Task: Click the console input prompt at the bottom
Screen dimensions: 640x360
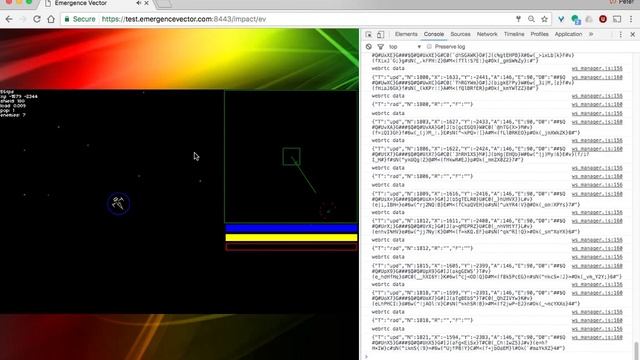Action: pyautogui.click(x=498, y=357)
